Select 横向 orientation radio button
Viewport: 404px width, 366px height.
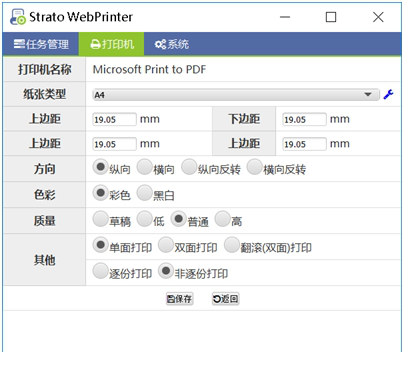pyautogui.click(x=144, y=167)
